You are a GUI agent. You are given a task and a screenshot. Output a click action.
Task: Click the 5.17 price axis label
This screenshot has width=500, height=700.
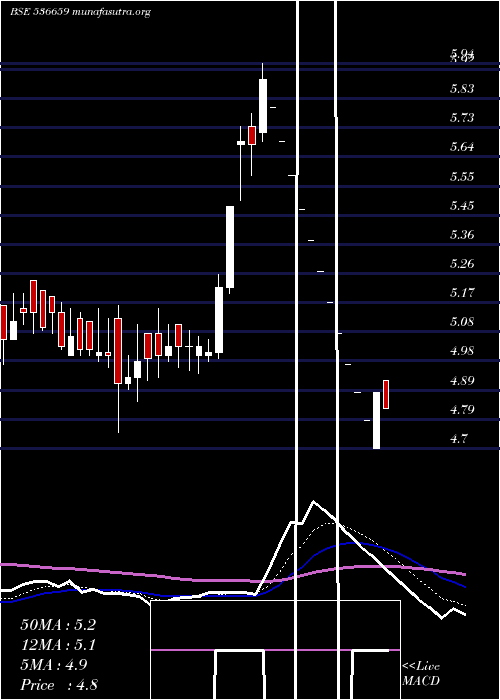(462, 293)
